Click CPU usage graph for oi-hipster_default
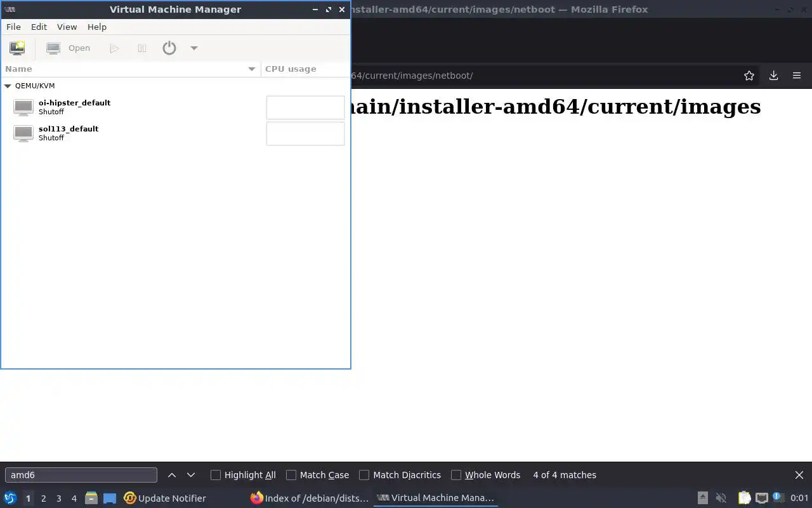Viewport: 812px width, 508px height. [305, 107]
